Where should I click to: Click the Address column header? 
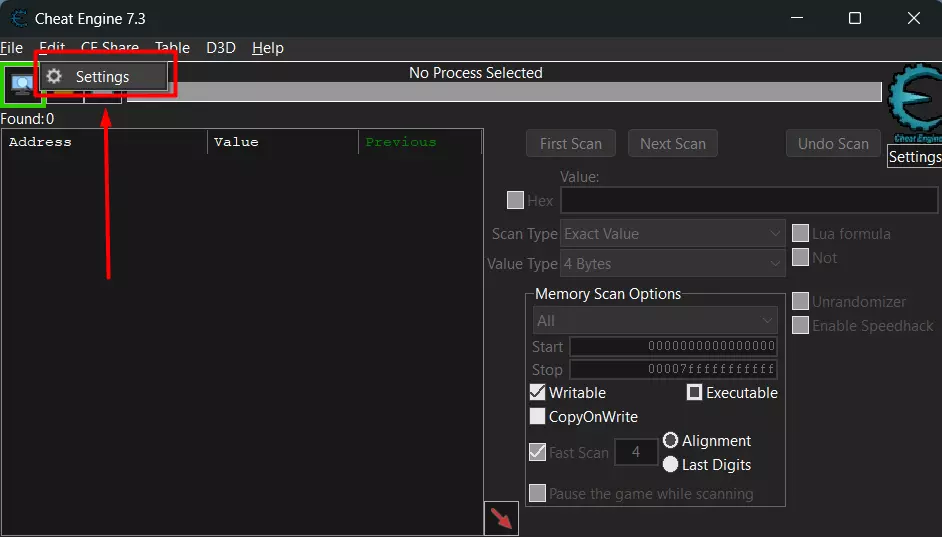[x=105, y=142]
